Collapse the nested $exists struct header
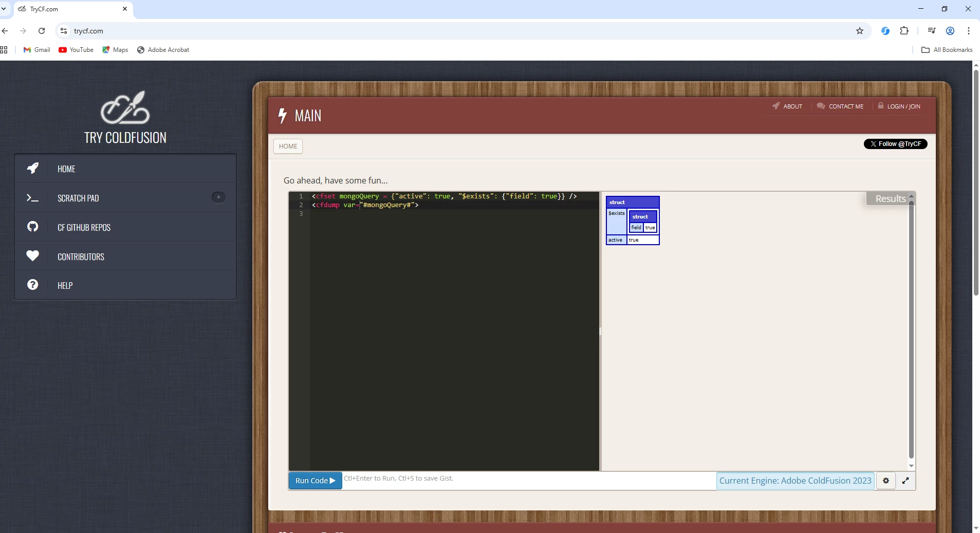 643,216
